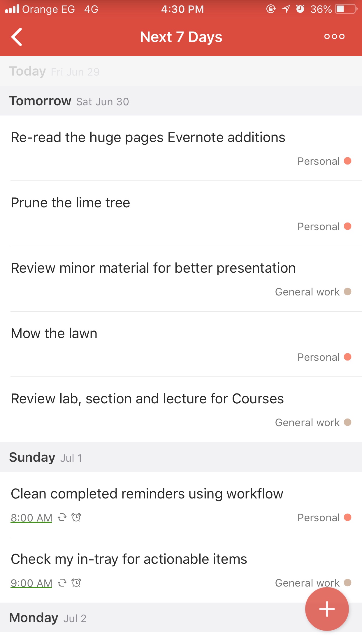Screen dimensions: 362x644
Task: Tap the battery indicator in status bar
Action: coord(346,9)
